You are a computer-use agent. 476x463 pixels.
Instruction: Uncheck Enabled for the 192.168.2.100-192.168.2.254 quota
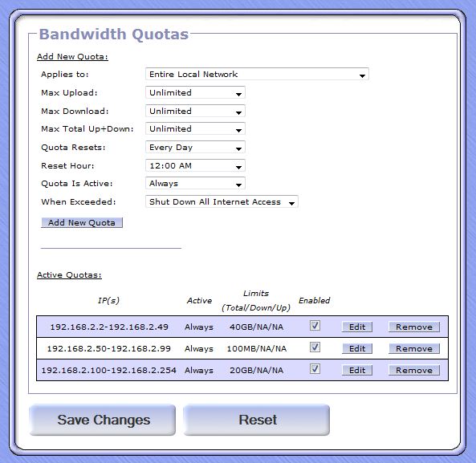(x=315, y=369)
